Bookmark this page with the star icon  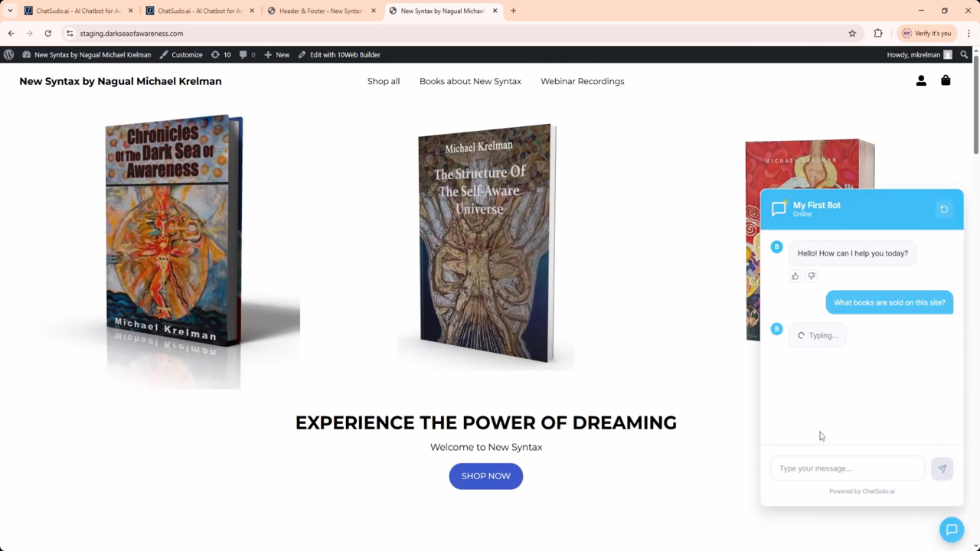point(852,33)
